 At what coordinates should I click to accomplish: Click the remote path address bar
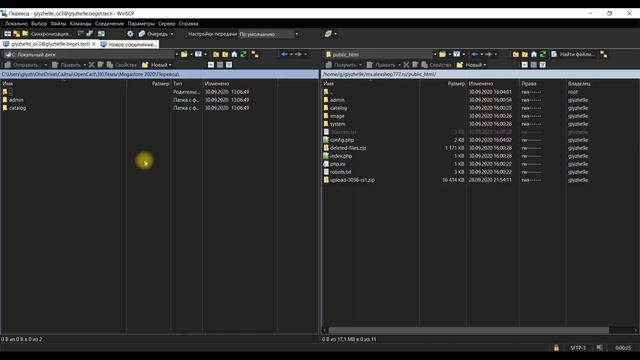coord(480,74)
